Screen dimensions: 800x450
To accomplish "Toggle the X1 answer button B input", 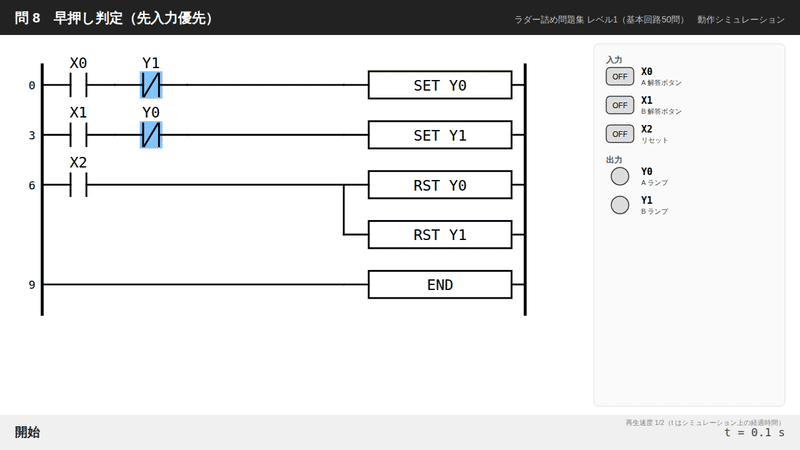I will [x=620, y=105].
